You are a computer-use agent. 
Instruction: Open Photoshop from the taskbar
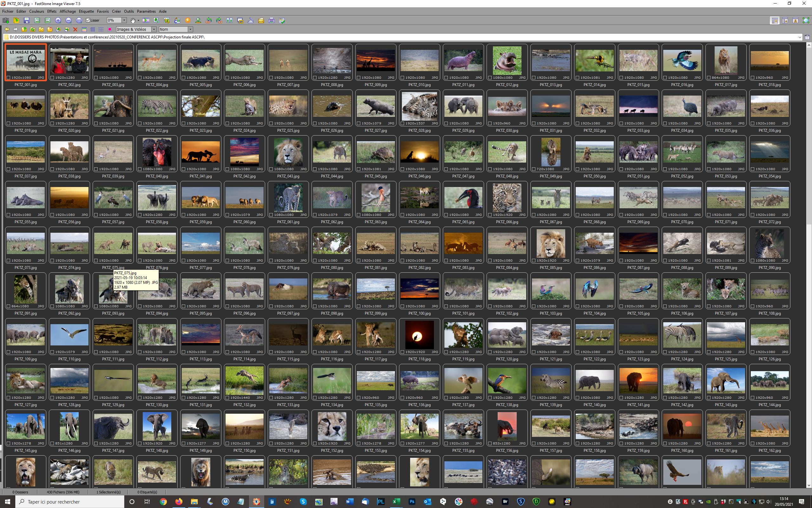point(412,502)
